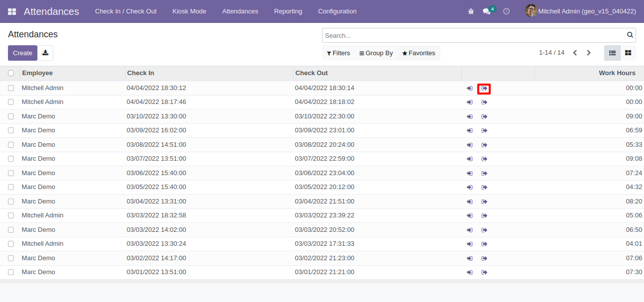Go to previous page arrow
Image resolution: width=644 pixels, height=302 pixels.
pyautogui.click(x=575, y=53)
